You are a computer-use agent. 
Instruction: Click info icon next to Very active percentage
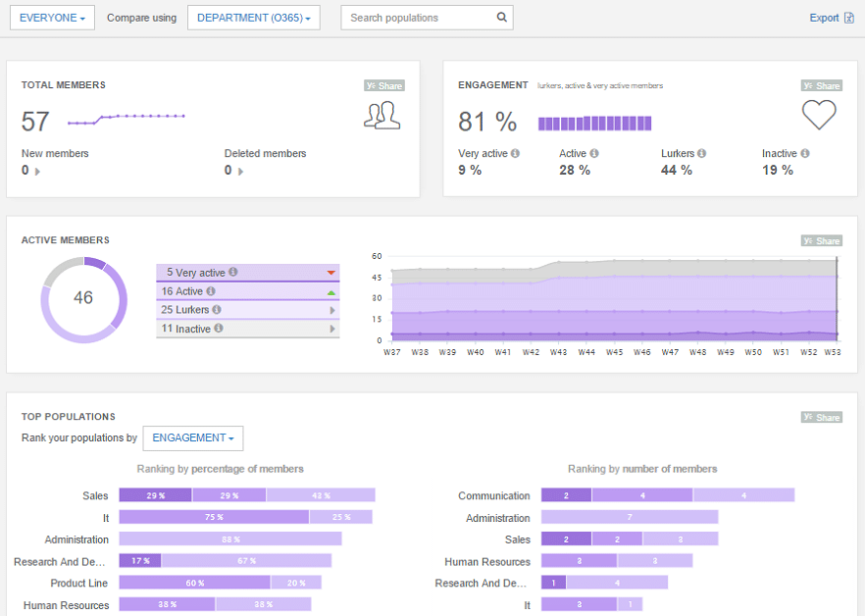516,154
